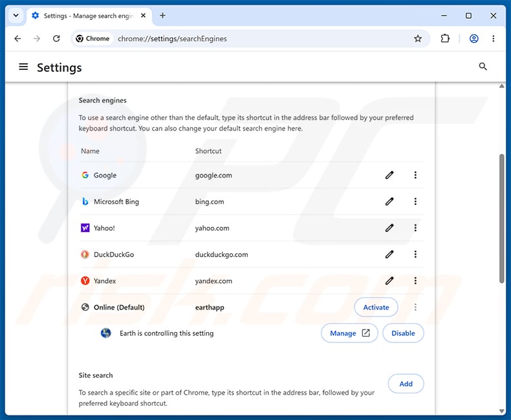Click the page vertical scrollbar thumb
The height and width of the screenshot is (420, 511).
pos(502,219)
